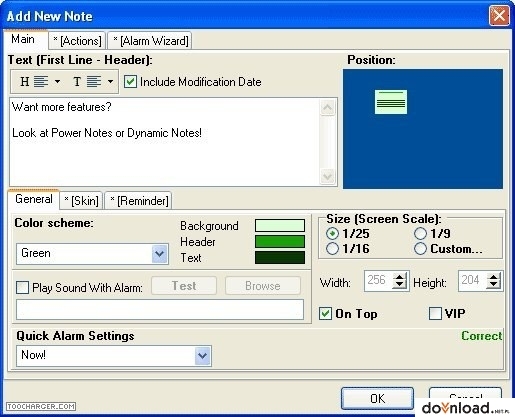Open the [Actions] tab
Viewport: 515px width, 417px height.
(77, 41)
